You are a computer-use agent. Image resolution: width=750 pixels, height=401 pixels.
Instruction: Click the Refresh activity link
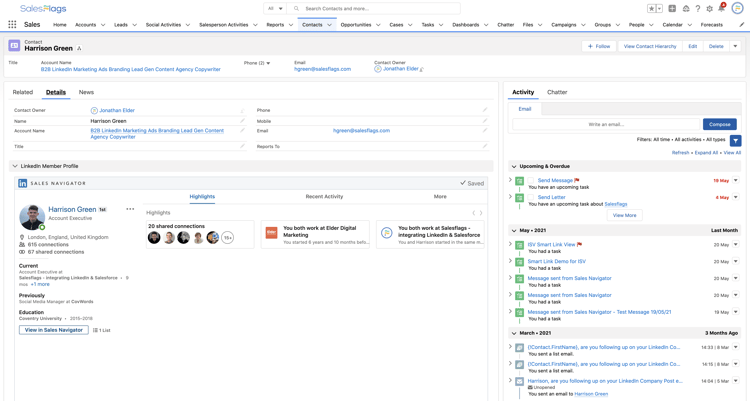(680, 153)
